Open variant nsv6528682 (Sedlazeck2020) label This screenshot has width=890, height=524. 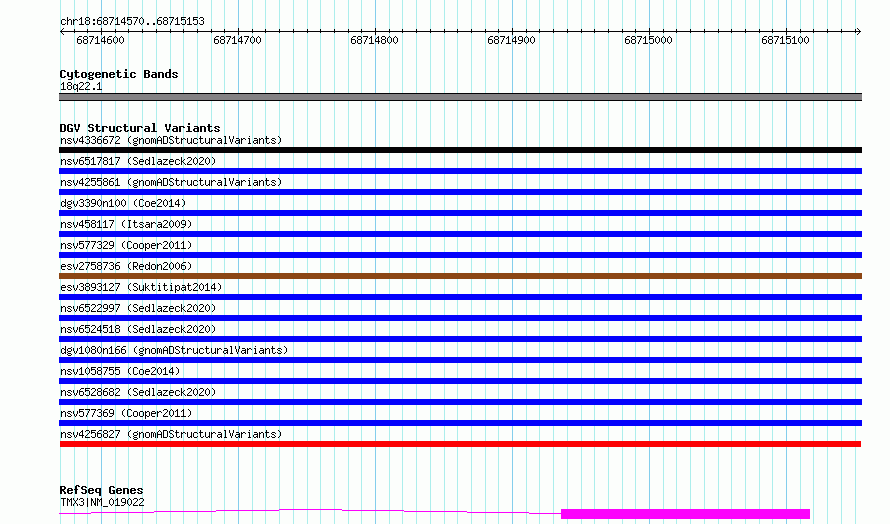pyautogui.click(x=138, y=392)
